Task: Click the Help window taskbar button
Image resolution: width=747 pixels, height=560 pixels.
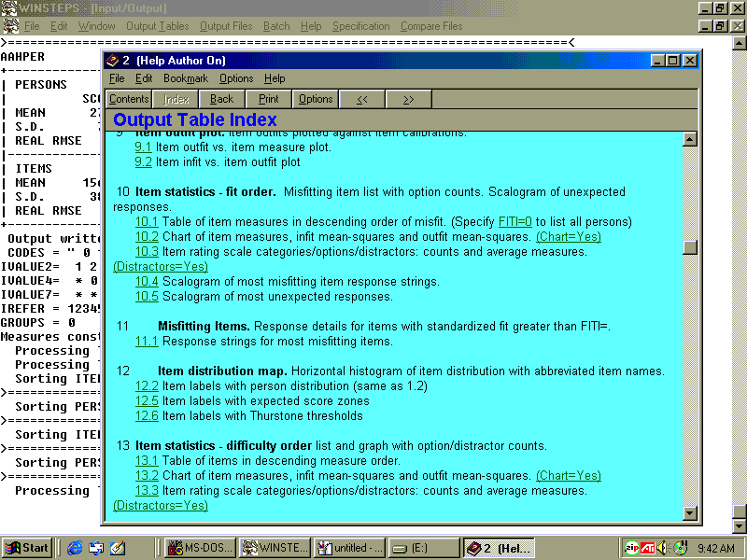Action: 499,548
